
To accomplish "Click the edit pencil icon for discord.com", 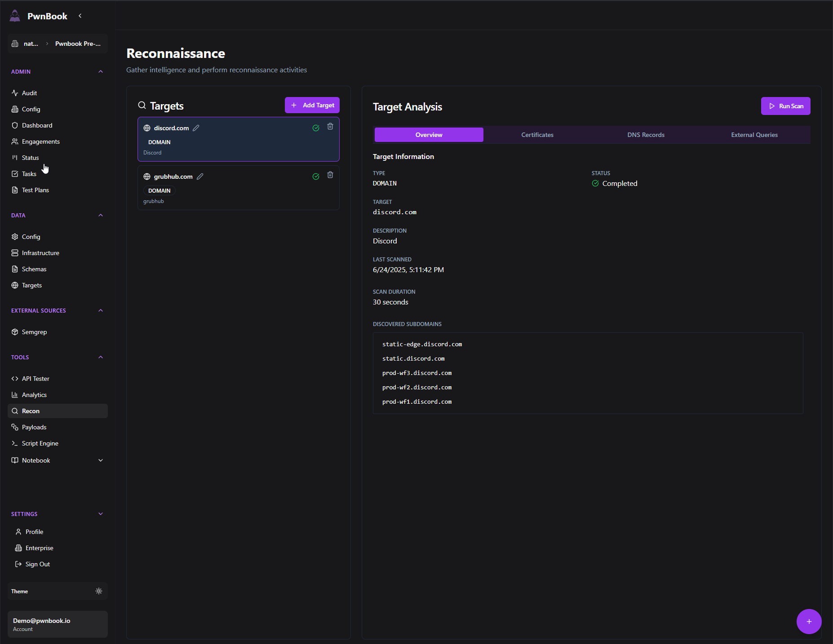I will [x=196, y=128].
